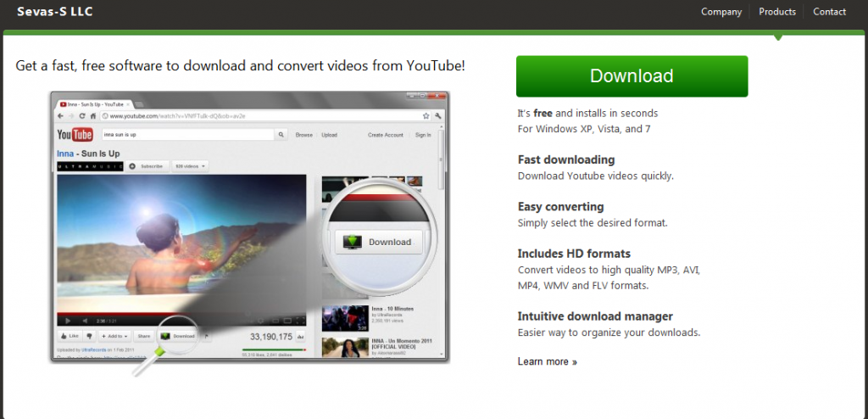Select the 'Get a fast, free software' headline

240,66
